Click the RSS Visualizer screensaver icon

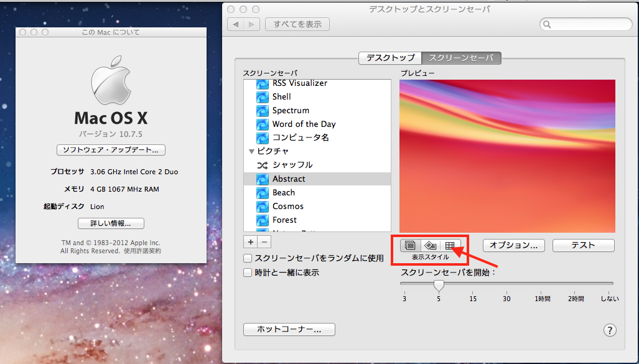(x=263, y=84)
